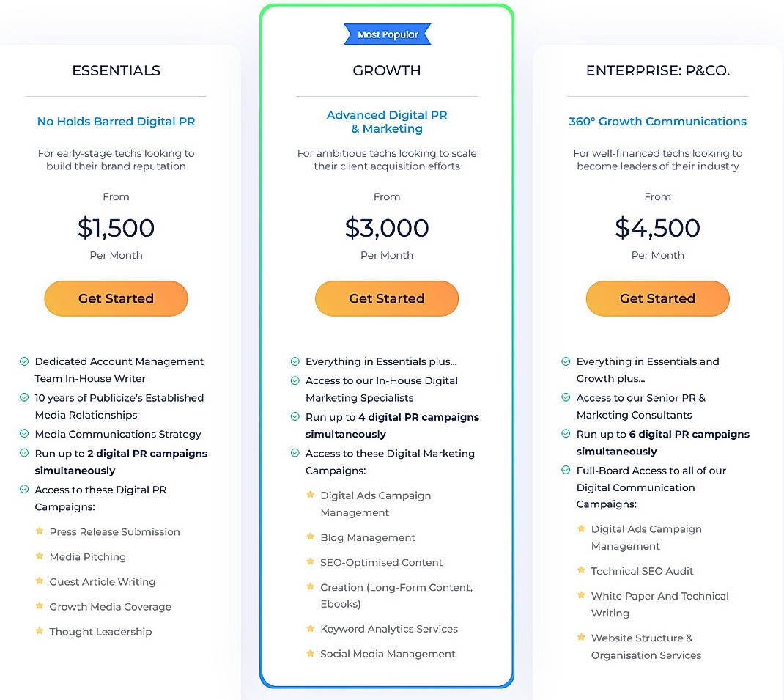Click the star icon beside Social Media Management
The width and height of the screenshot is (784, 700).
pyautogui.click(x=310, y=654)
